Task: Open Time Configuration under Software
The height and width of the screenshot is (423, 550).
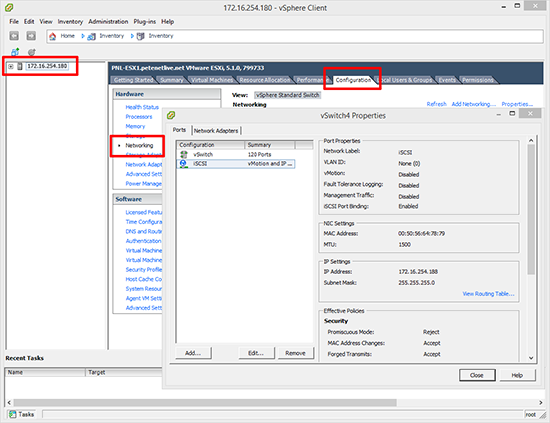Action: coord(144,222)
